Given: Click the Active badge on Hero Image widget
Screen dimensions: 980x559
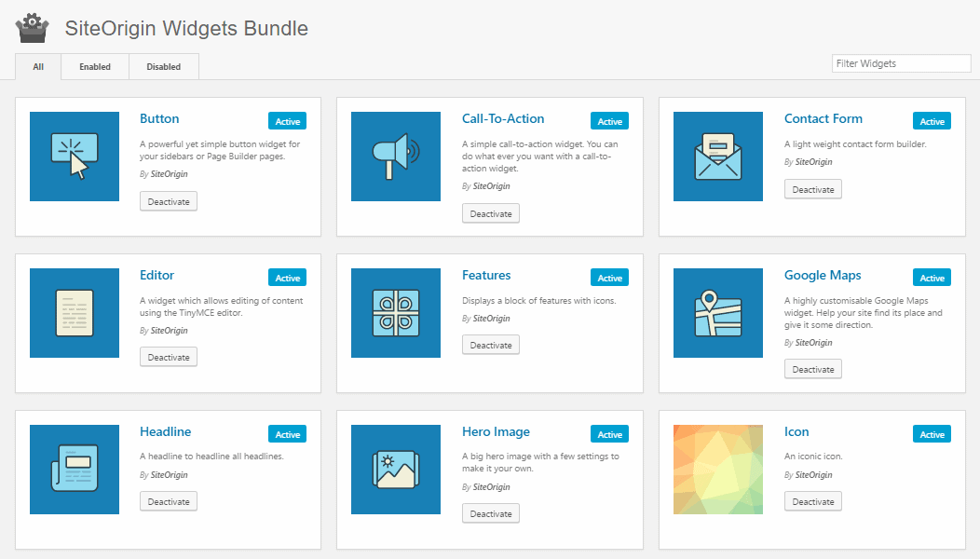Looking at the screenshot, I should pyautogui.click(x=609, y=434).
